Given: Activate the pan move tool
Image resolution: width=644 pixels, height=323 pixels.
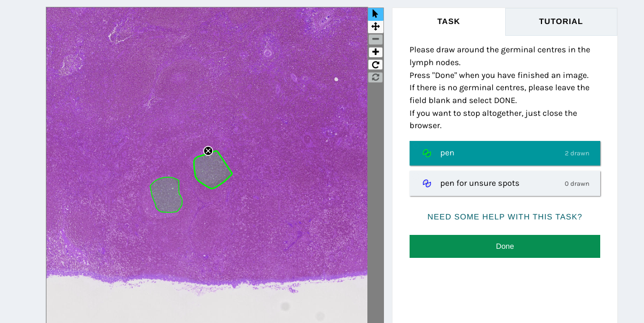Looking at the screenshot, I should coord(375,27).
